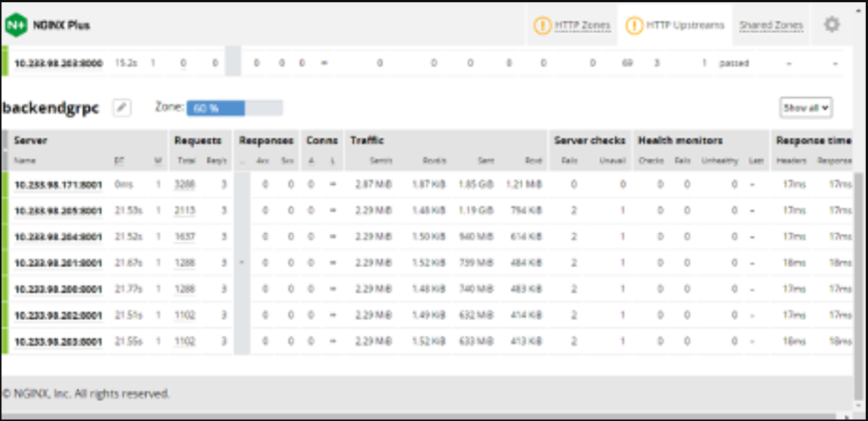Click the Conns column group header

coord(322,140)
